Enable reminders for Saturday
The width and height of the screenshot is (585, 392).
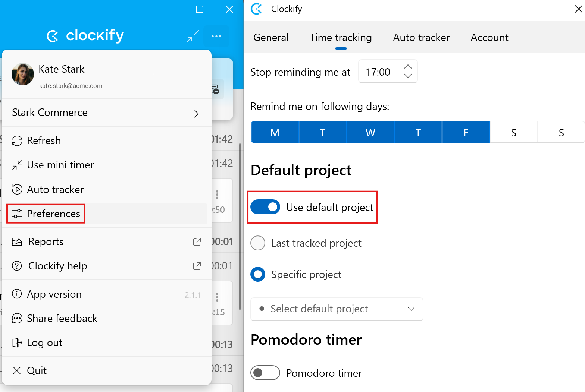(x=513, y=132)
